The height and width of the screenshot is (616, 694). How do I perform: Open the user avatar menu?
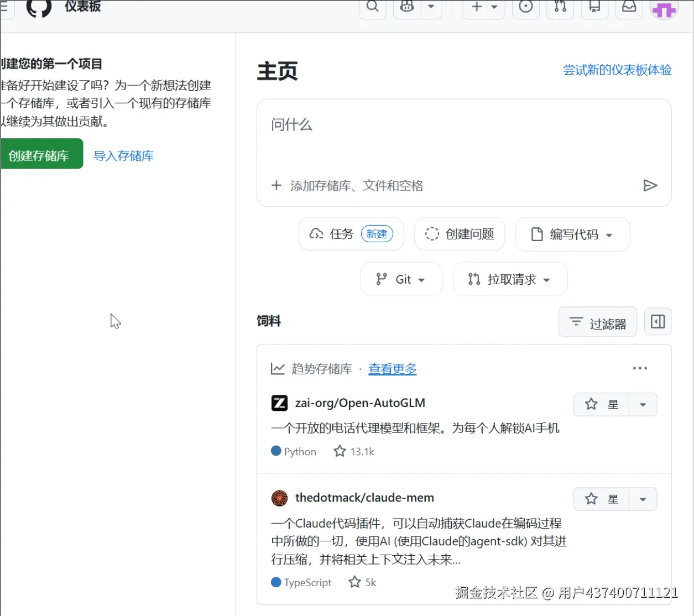coord(664,8)
